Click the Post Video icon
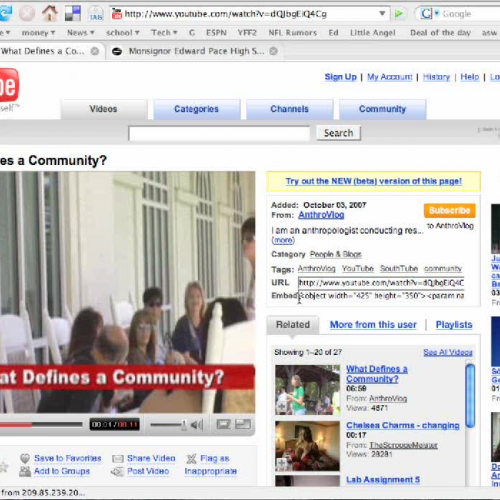Viewport: 500px width, 500px height. click(117, 471)
